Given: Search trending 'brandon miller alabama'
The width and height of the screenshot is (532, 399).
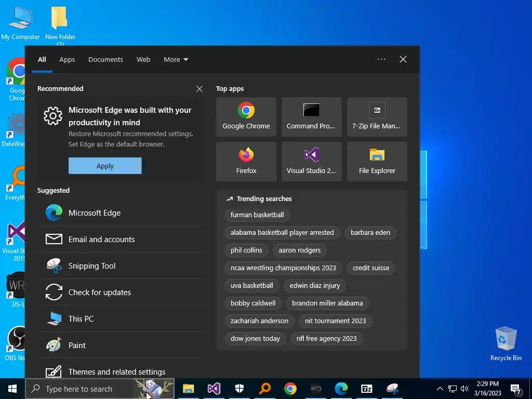Looking at the screenshot, I should [x=327, y=303].
